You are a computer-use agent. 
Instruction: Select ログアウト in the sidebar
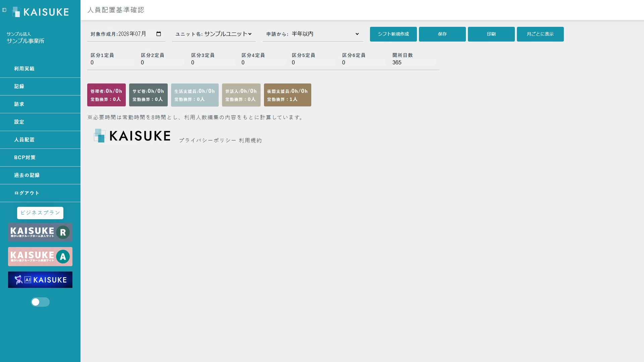click(40, 193)
